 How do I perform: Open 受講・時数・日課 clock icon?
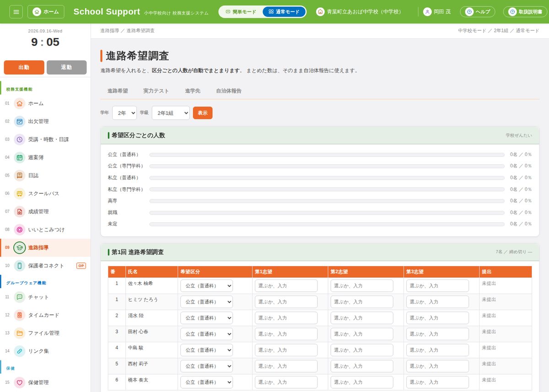[20, 140]
